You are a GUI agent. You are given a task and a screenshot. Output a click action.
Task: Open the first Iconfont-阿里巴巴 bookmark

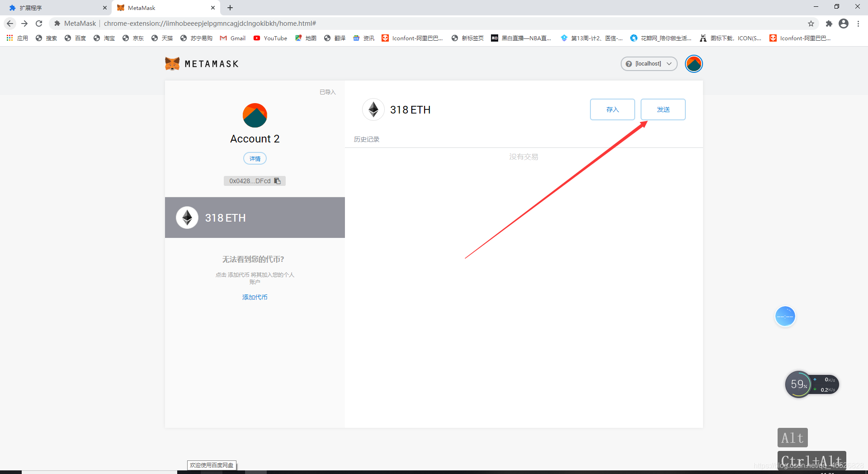pyautogui.click(x=412, y=38)
